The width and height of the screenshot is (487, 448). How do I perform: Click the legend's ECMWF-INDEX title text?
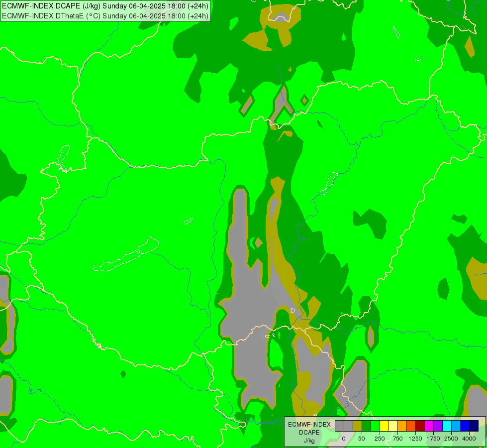[309, 425]
